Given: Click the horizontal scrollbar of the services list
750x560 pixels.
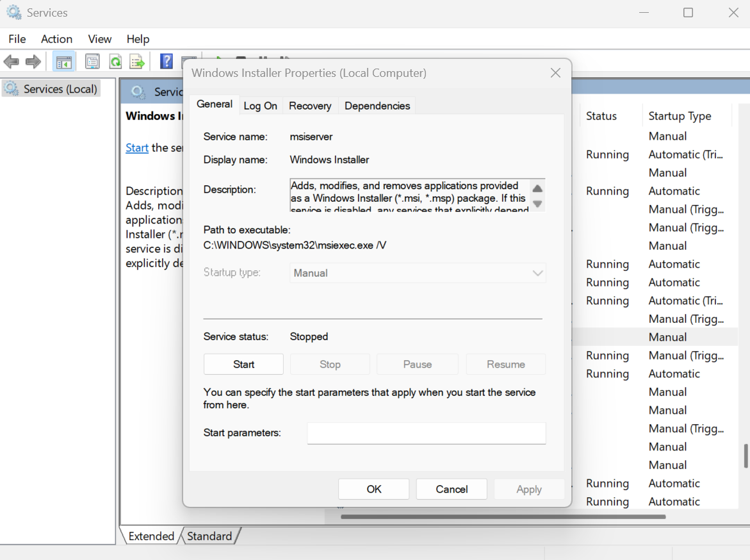Looking at the screenshot, I should [503, 517].
